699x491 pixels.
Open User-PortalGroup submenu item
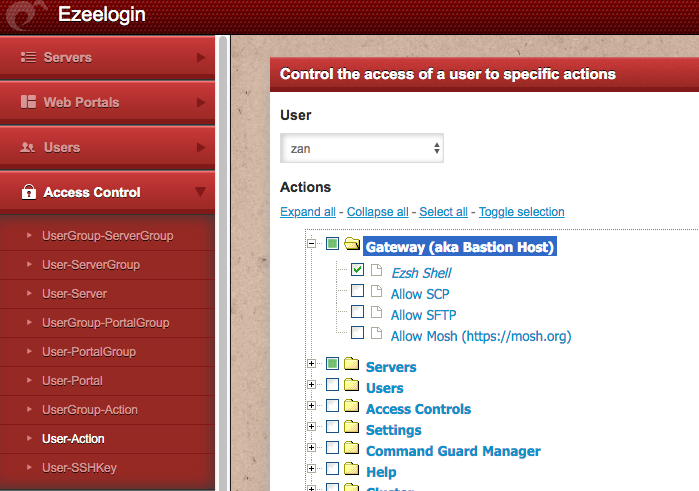point(107,351)
